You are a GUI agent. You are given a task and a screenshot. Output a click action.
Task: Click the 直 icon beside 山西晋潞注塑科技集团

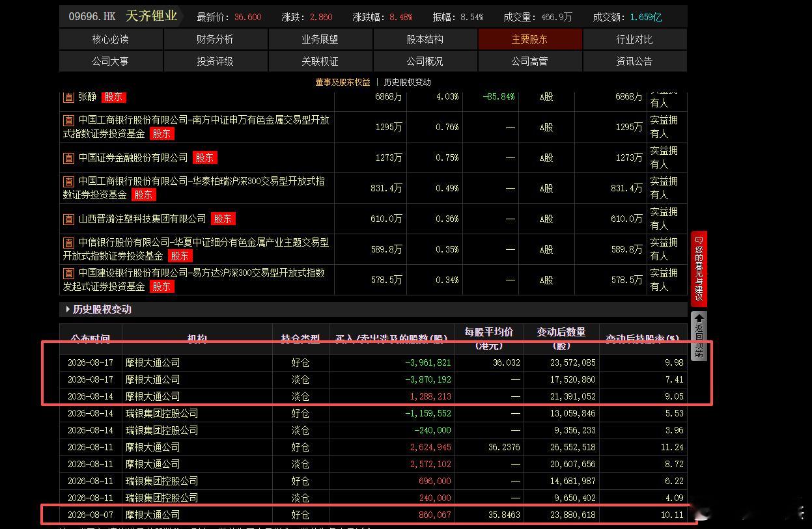tap(68, 219)
